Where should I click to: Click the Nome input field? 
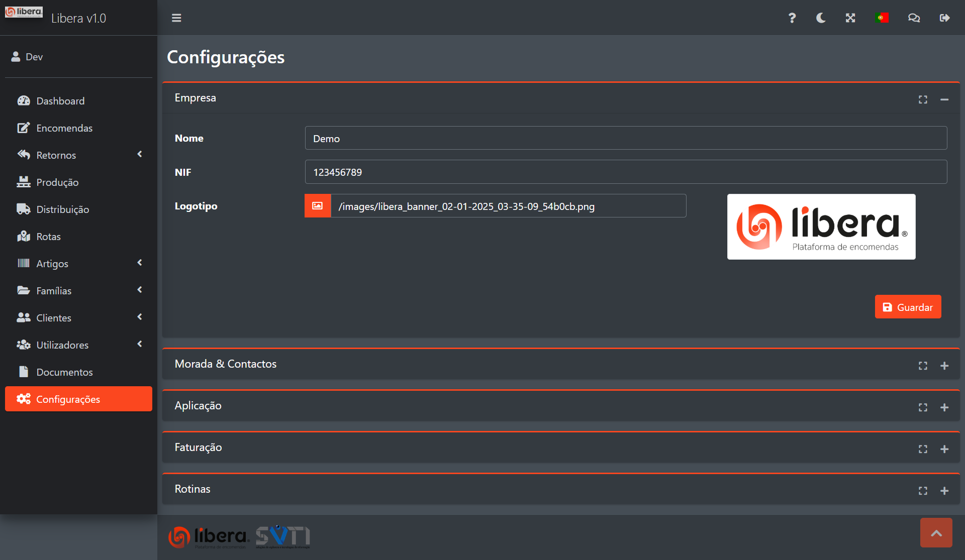pyautogui.click(x=626, y=138)
